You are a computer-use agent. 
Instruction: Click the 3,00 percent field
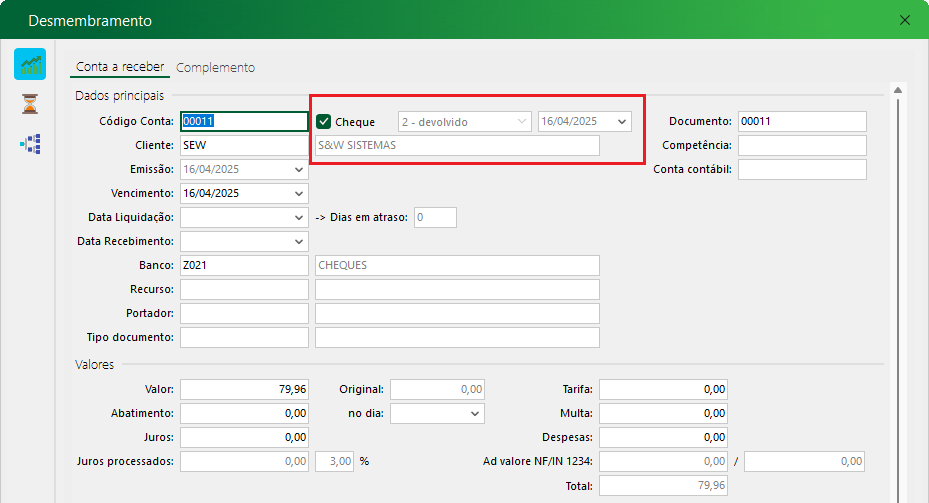(x=334, y=462)
